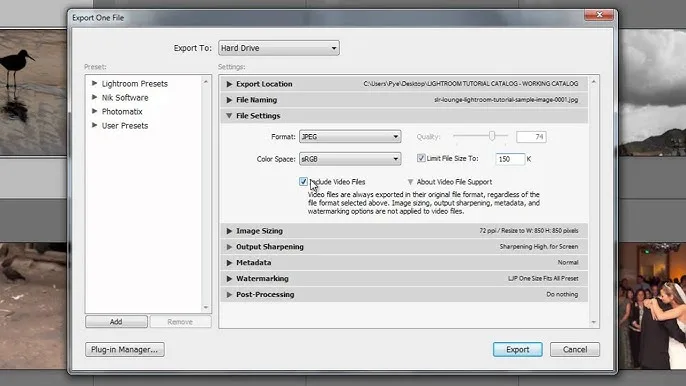Click settings panel scroll down arrow
The width and height of the screenshot is (686, 386).
(x=594, y=323)
